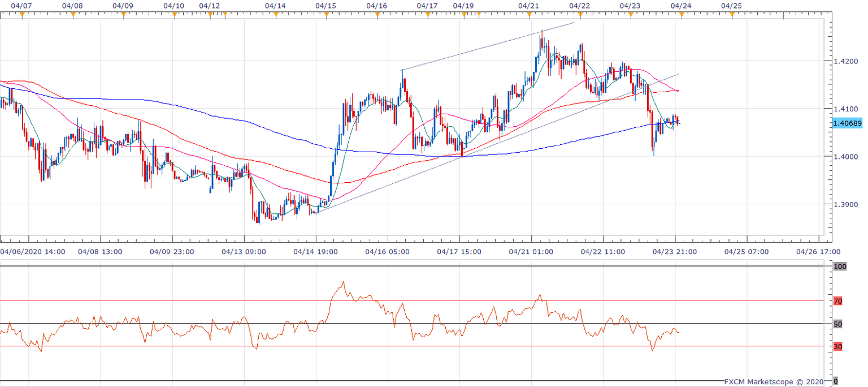868x387 pixels.
Task: Click the orange triangle marker under 04/16
Action: coord(377,15)
